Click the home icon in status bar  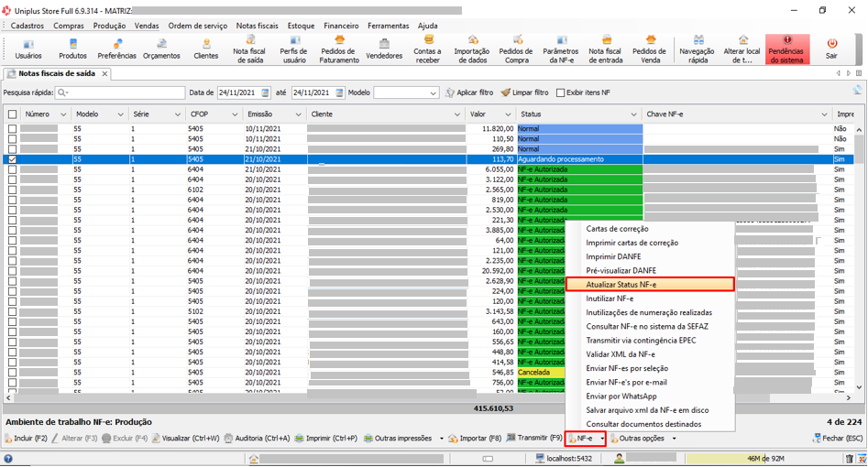(x=254, y=458)
